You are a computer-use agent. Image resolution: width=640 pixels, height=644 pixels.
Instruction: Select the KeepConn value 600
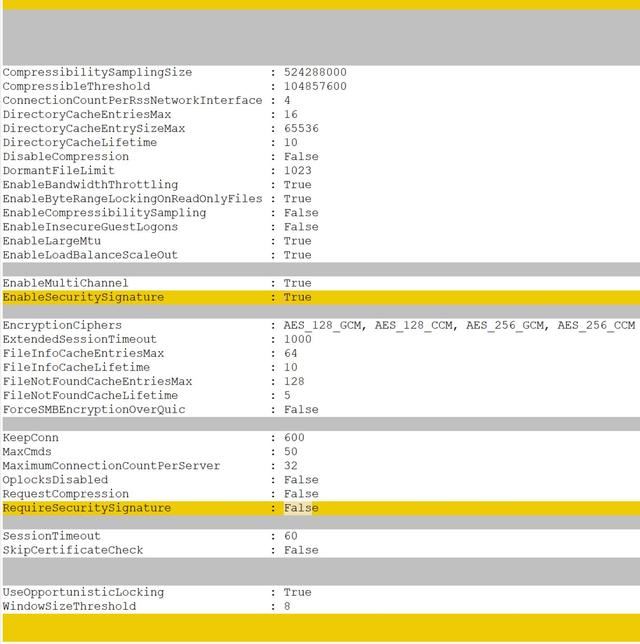[x=294, y=438]
